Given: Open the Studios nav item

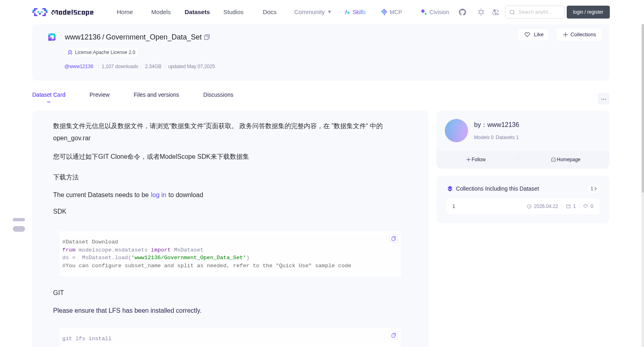Looking at the screenshot, I should (233, 12).
